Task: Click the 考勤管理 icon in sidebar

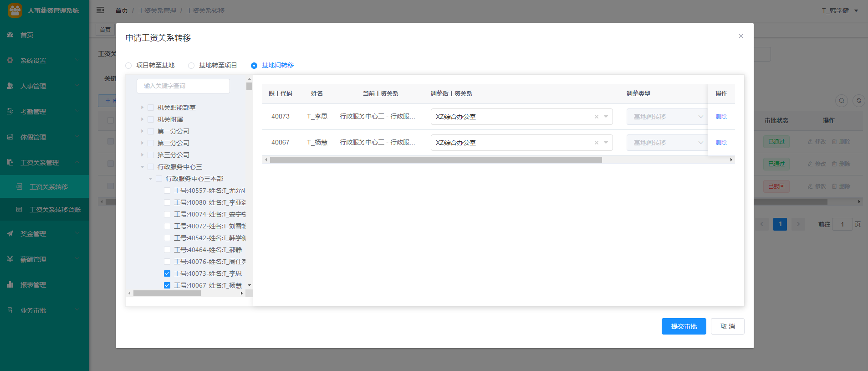Action: point(10,111)
